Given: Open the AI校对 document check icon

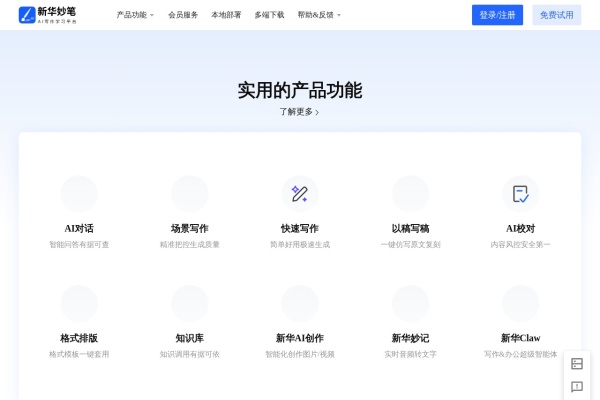Looking at the screenshot, I should pos(520,194).
